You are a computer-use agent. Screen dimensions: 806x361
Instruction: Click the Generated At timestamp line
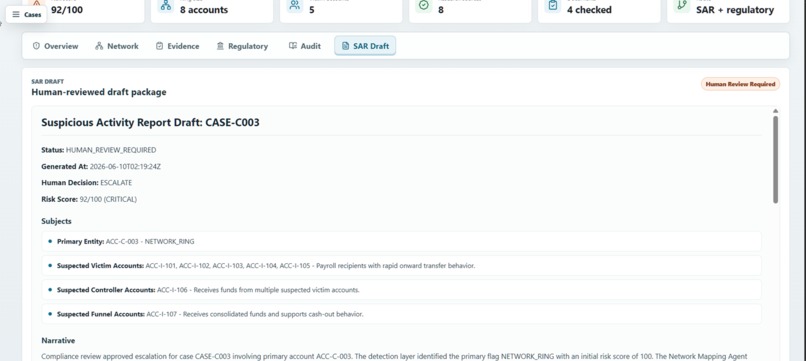pos(101,167)
